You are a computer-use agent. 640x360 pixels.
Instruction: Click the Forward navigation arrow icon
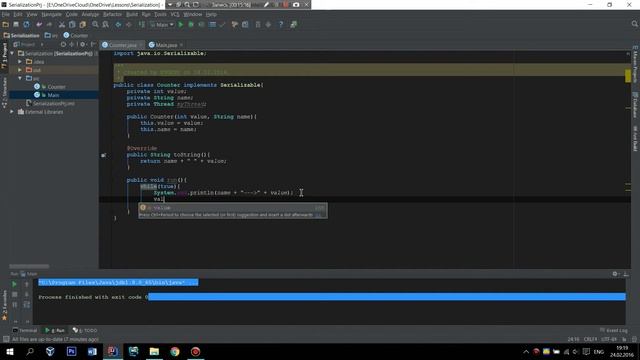[129, 24]
